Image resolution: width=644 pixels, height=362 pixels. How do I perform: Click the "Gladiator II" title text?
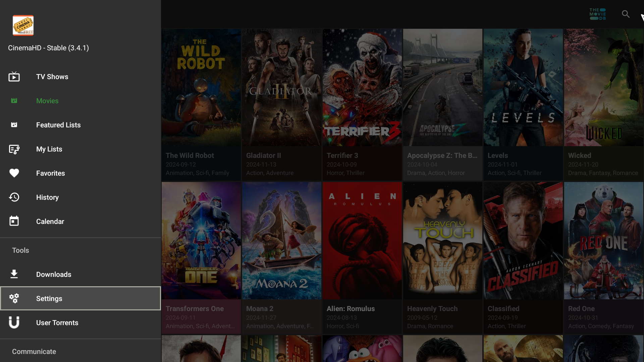[x=264, y=156]
